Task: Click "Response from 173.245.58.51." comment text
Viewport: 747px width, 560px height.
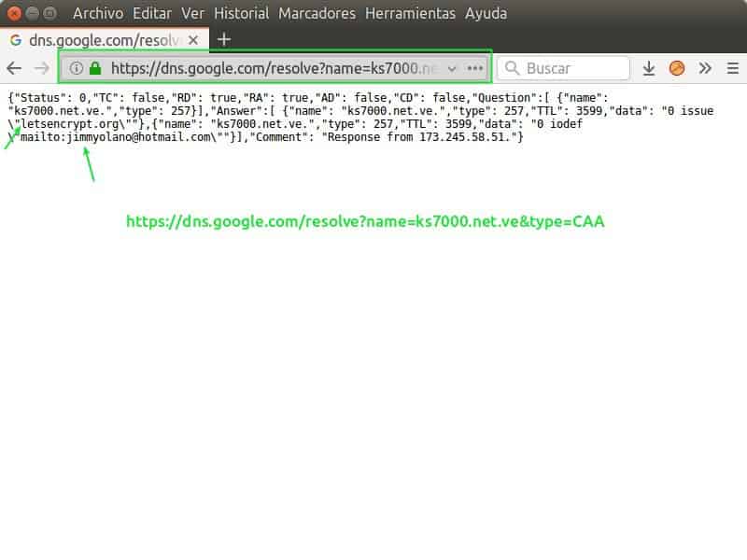Action: [x=420, y=137]
